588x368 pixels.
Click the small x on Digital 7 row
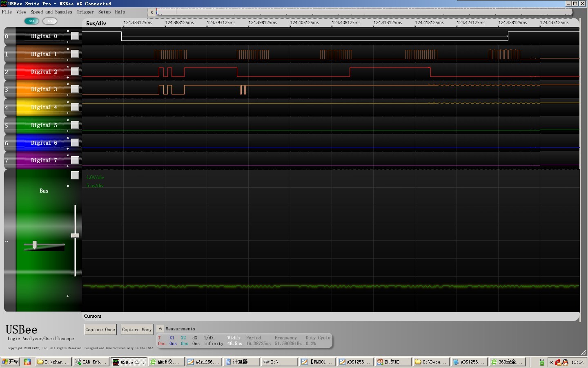68,155
